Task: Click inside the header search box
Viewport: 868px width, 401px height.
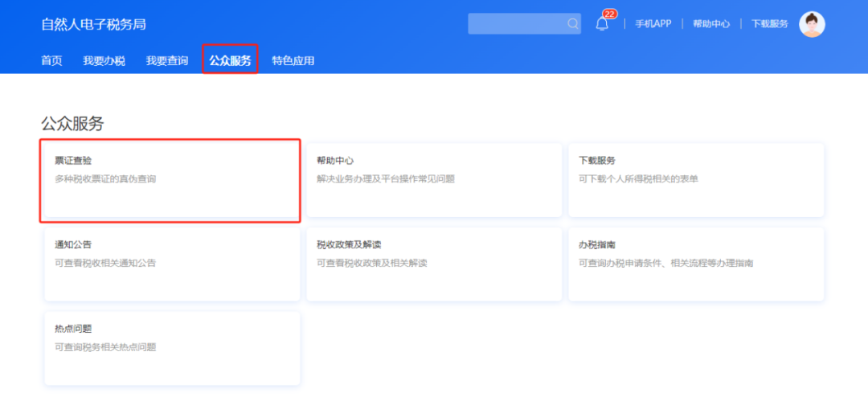Action: click(524, 24)
